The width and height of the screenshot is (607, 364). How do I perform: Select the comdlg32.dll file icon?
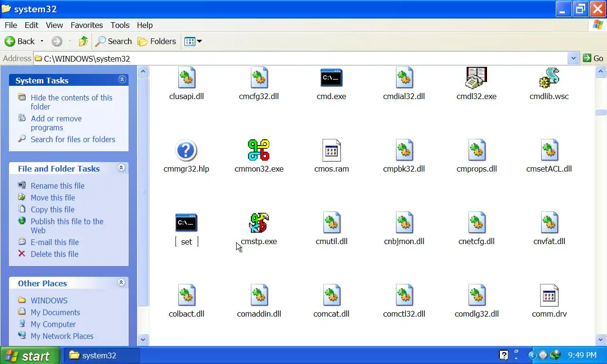click(477, 295)
